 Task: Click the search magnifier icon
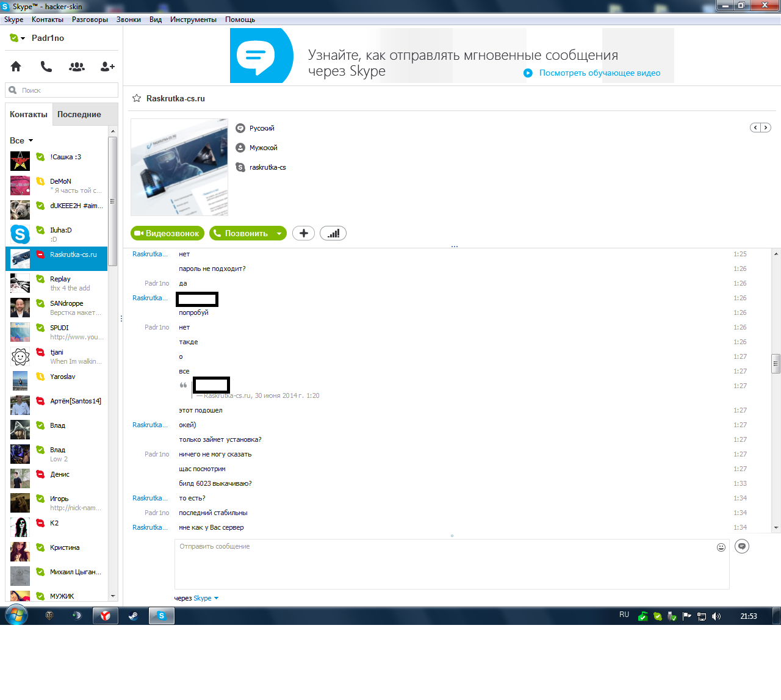13,90
